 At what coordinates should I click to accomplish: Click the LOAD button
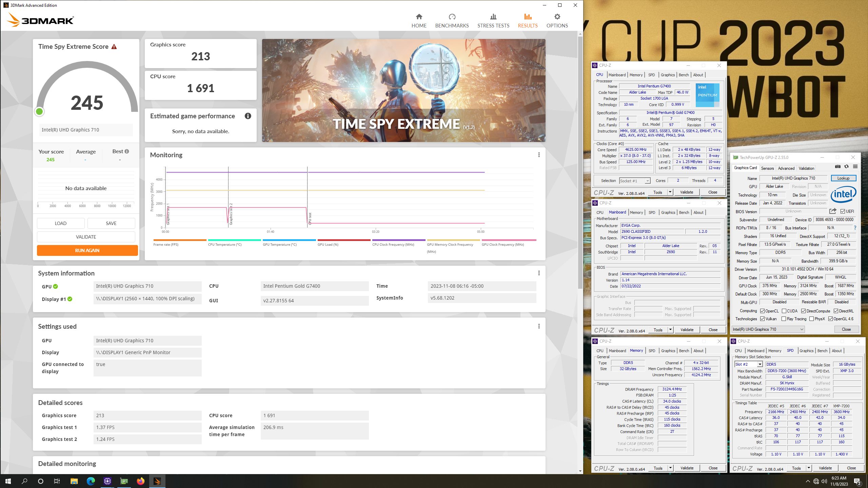pyautogui.click(x=61, y=223)
